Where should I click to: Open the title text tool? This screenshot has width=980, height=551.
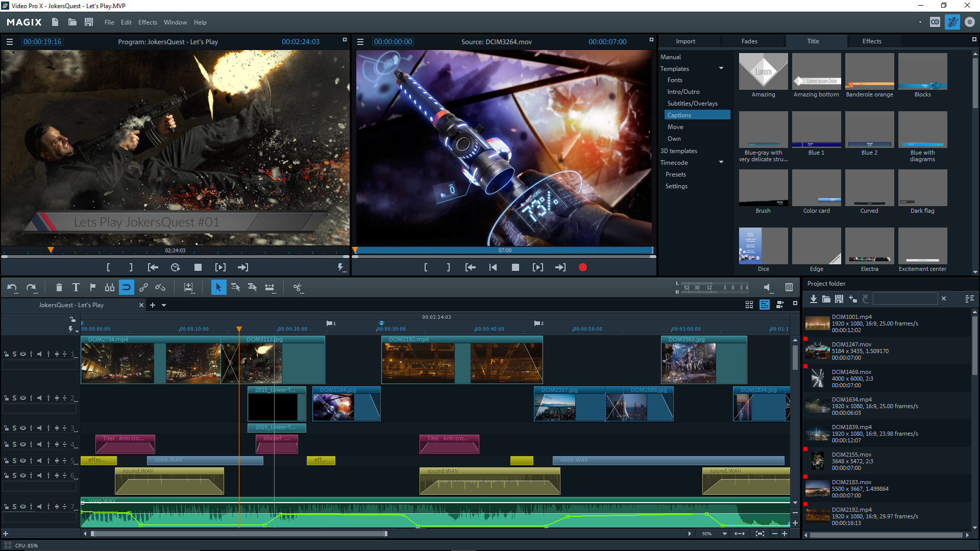coord(76,287)
